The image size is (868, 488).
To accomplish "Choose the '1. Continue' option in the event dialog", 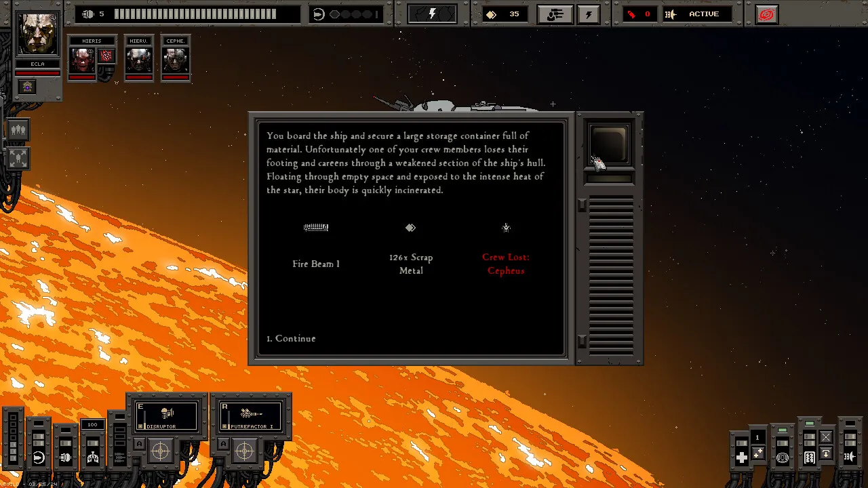I will pos(290,338).
